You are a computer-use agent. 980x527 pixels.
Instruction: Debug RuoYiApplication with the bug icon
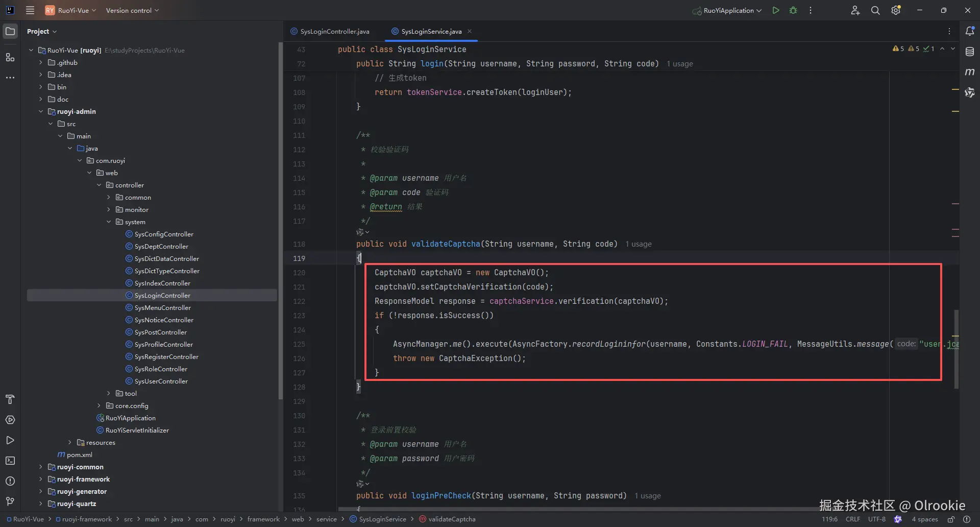click(x=793, y=10)
